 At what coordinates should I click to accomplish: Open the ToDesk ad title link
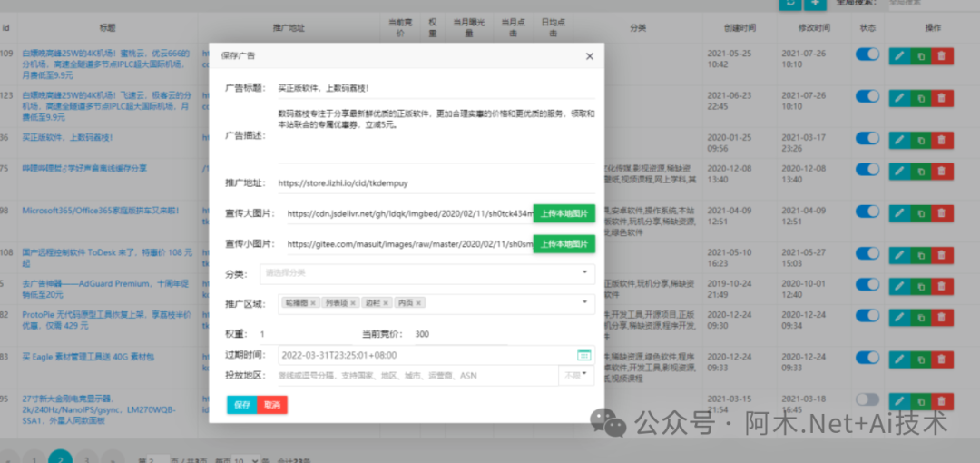click(105, 259)
